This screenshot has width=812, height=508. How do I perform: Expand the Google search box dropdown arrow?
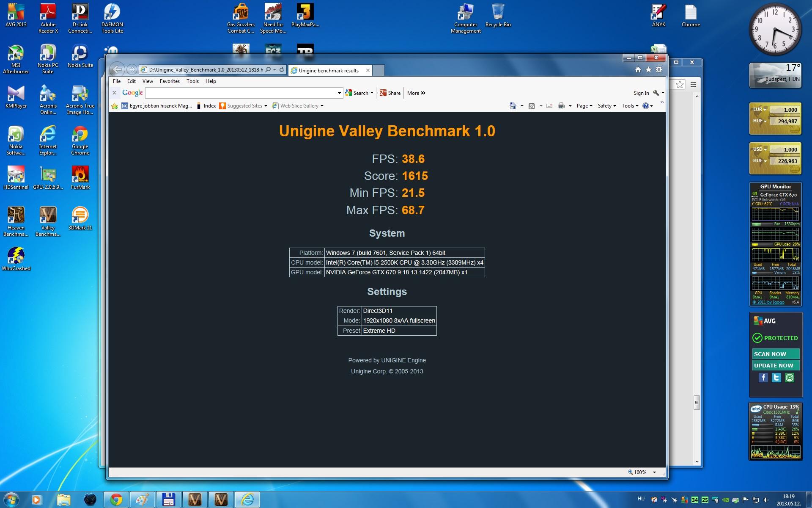coord(339,93)
